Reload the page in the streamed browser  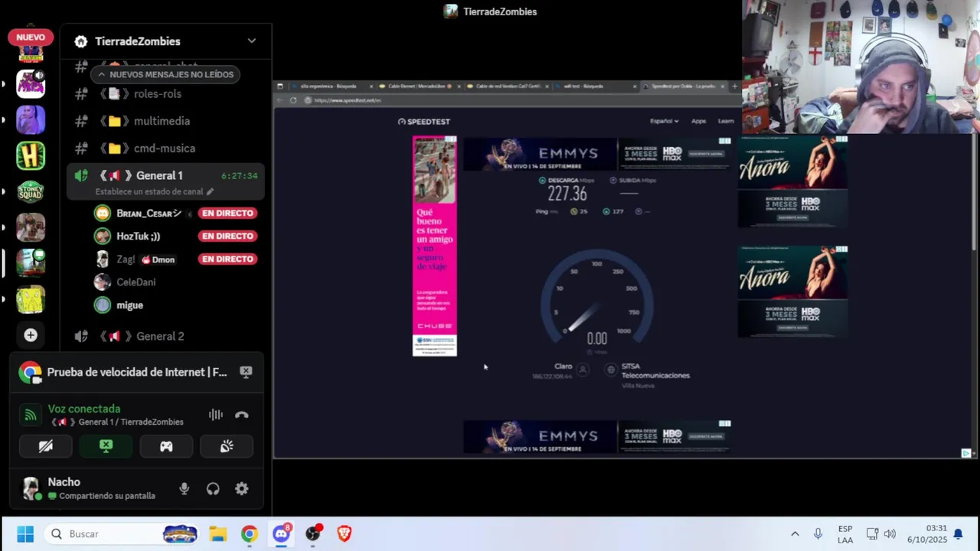pos(293,100)
